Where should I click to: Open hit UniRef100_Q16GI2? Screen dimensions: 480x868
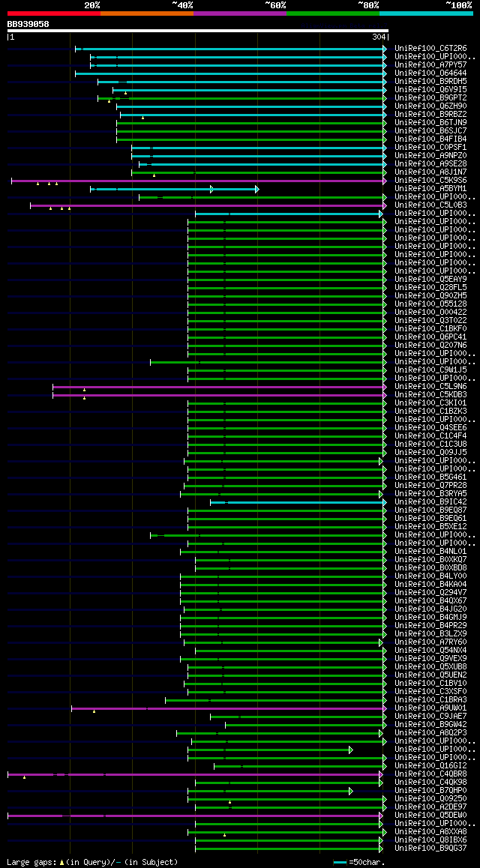[x=430, y=765]
